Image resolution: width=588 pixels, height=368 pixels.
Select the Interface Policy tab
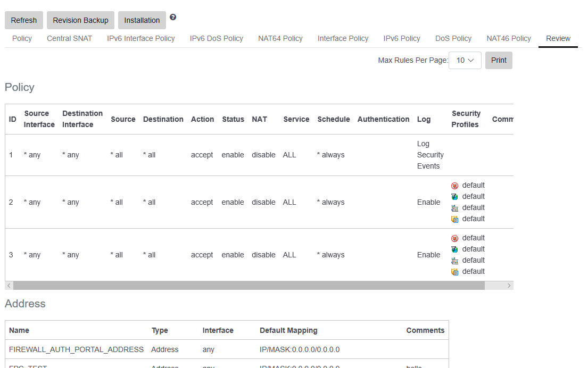point(343,38)
